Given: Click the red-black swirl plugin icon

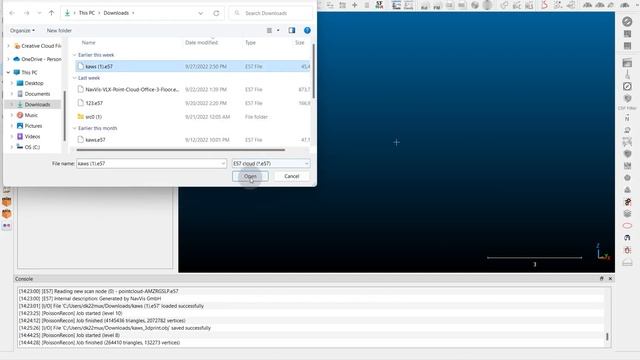Looking at the screenshot, I should tap(627, 202).
